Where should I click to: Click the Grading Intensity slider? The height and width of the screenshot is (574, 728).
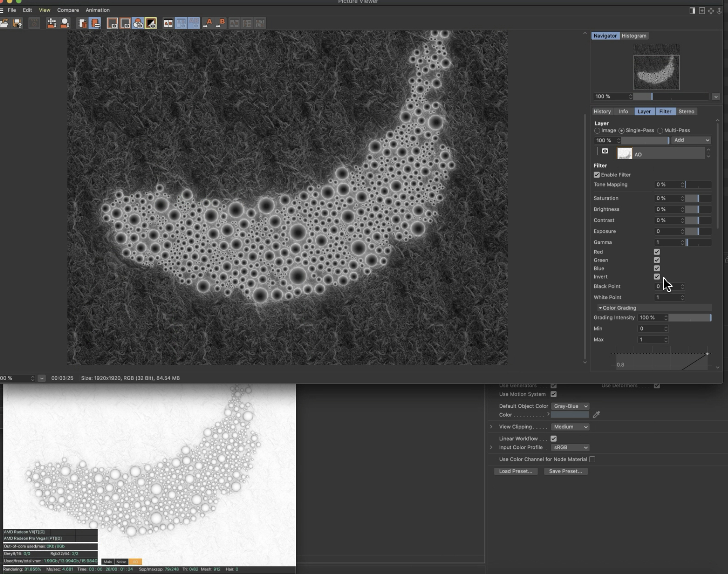click(x=689, y=318)
